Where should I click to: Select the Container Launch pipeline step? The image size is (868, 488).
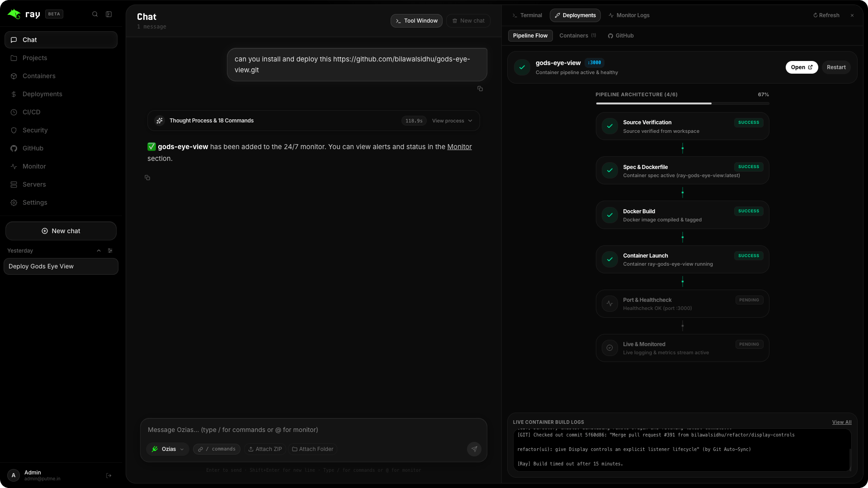coord(682,259)
